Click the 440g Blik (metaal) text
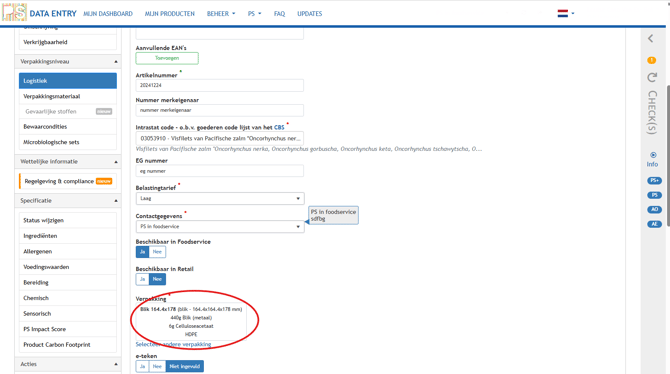Screen dimensions: 670x374 pos(191,318)
